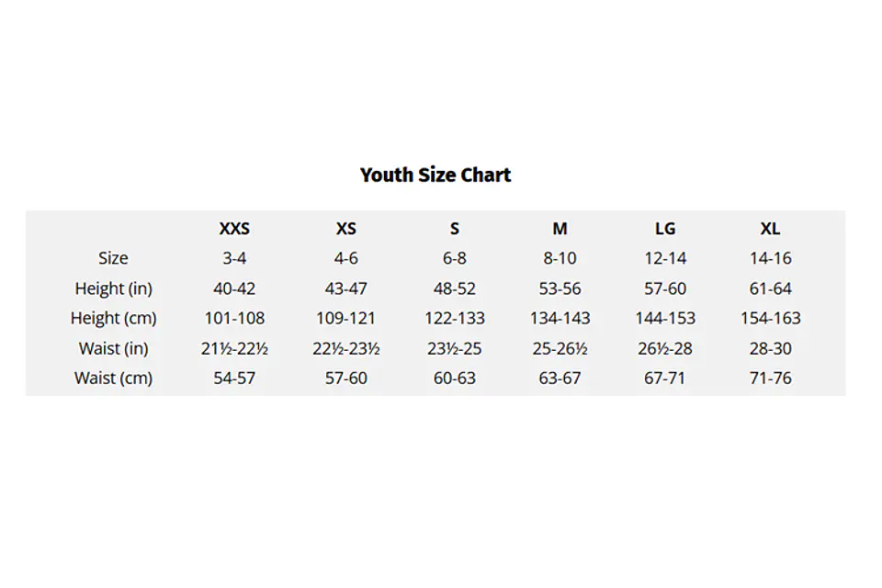Click the Size row label
Viewport: 882px width, 588px height.
pyautogui.click(x=113, y=258)
